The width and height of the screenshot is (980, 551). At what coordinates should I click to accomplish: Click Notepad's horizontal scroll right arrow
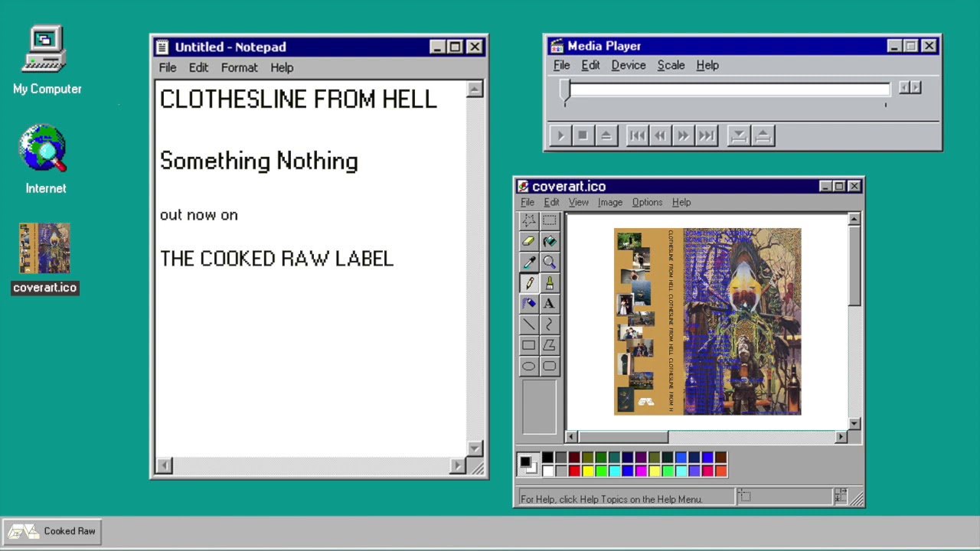(458, 465)
